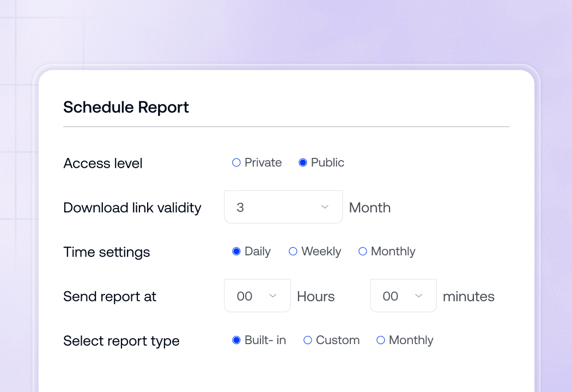572x392 pixels.
Task: Click the Hours unit text
Action: pos(316,297)
